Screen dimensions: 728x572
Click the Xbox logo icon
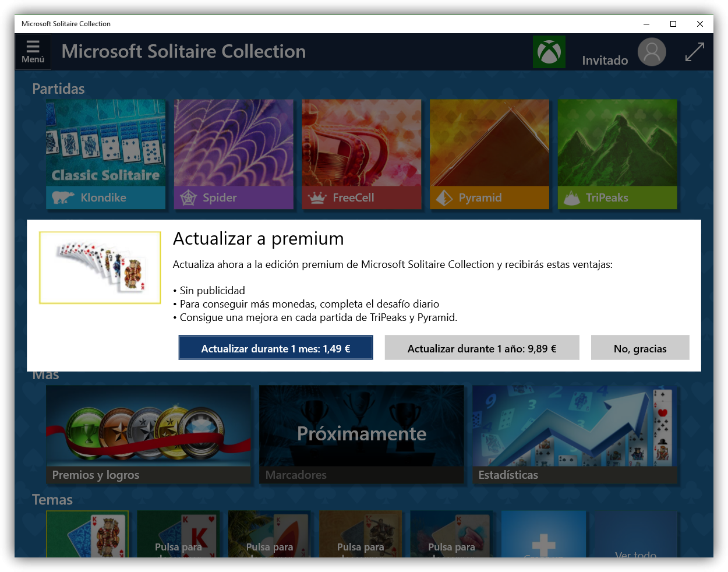(x=549, y=52)
